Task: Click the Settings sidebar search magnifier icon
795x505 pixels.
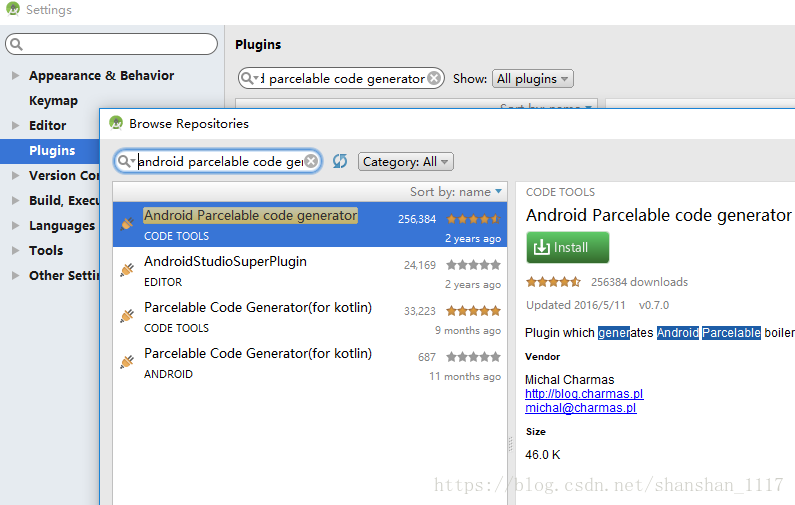Action: click(x=16, y=45)
